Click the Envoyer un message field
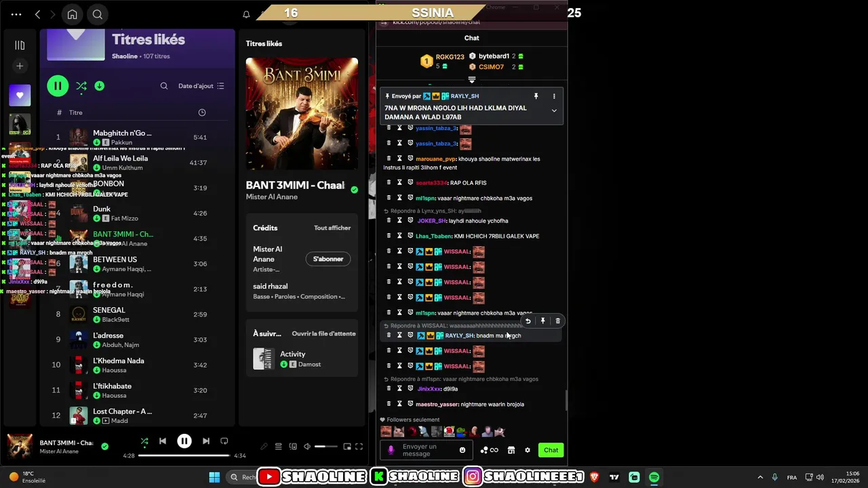This screenshot has height=488, width=868. 425,450
